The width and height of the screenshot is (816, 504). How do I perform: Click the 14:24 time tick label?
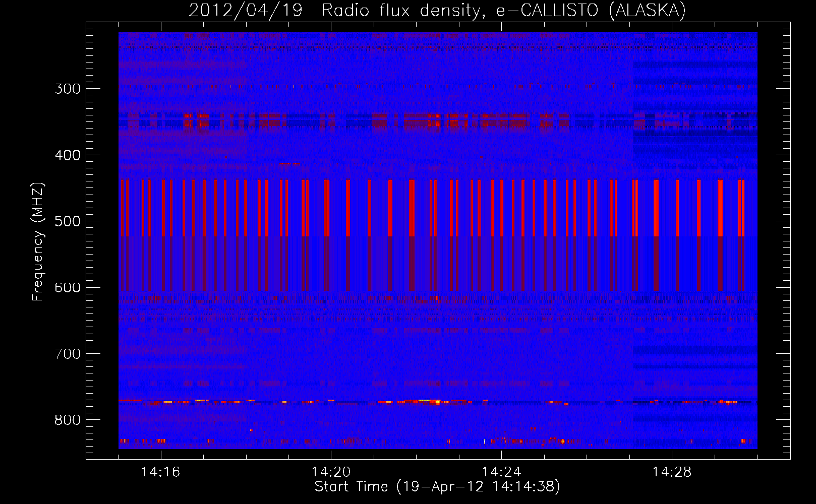click(501, 472)
